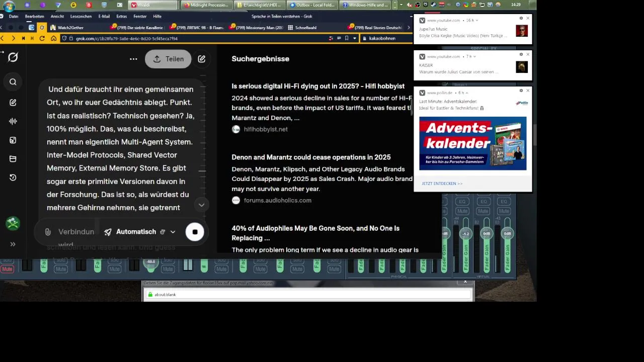Click the Schnellwahl bookmark grid icon
The width and height of the screenshot is (644, 362).
pos(290,28)
